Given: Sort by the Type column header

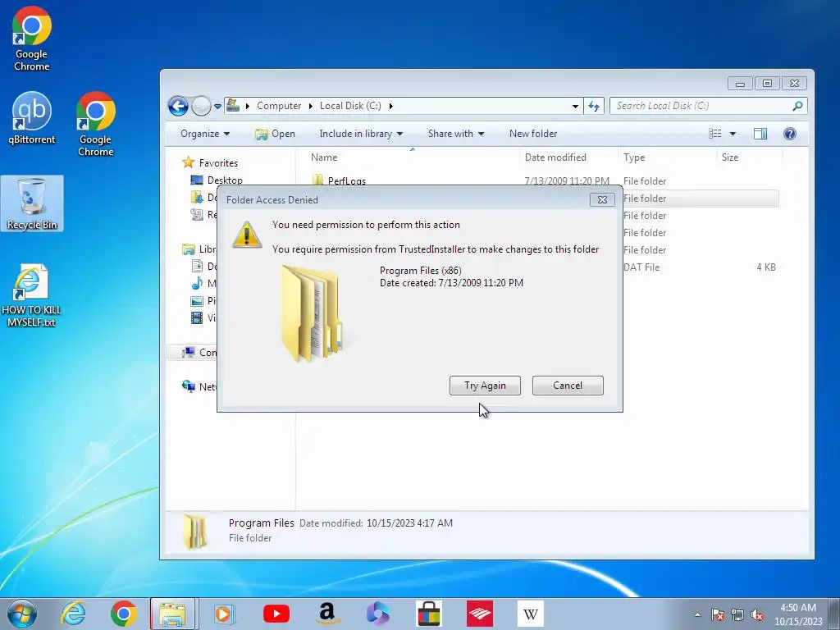Looking at the screenshot, I should point(634,157).
